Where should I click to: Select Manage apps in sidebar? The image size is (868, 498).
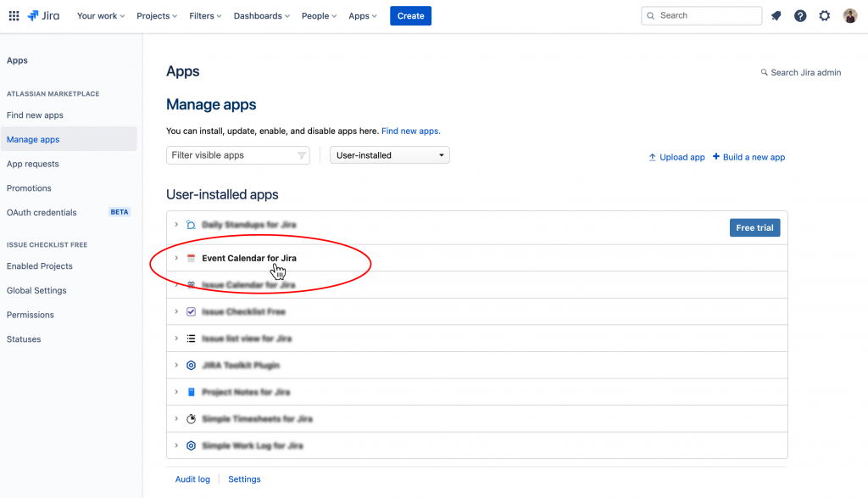tap(69, 140)
